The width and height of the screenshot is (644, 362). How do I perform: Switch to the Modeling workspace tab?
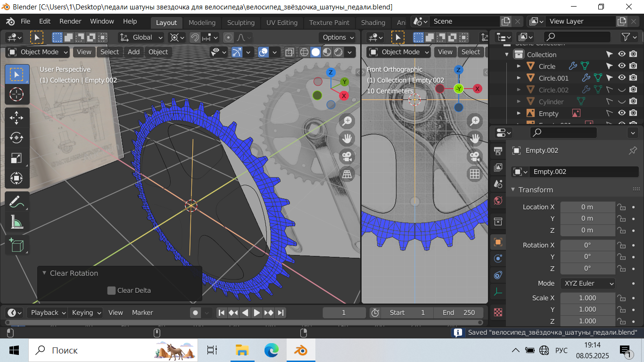(x=202, y=23)
